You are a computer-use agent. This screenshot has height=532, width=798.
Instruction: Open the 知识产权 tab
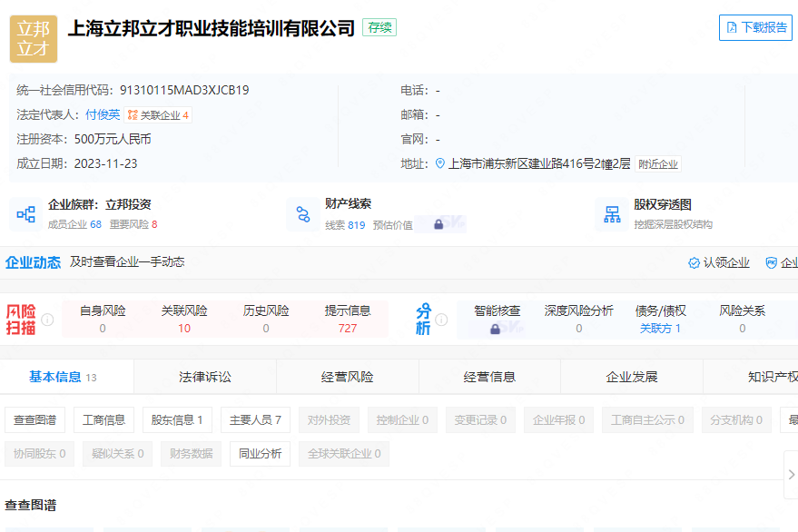pyautogui.click(x=751, y=377)
